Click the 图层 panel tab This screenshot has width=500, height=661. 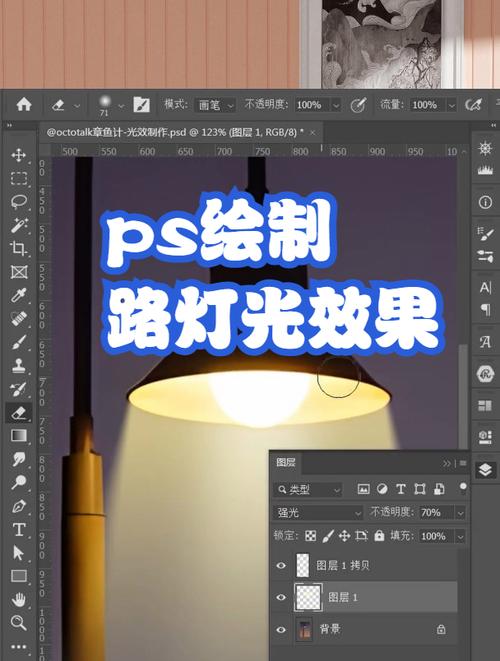pos(286,462)
